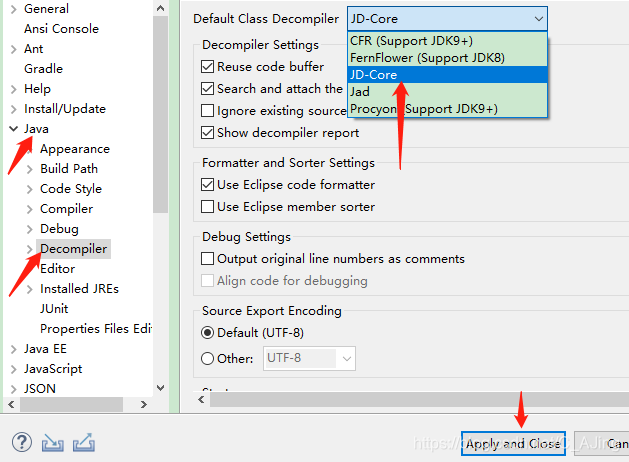Enable Output original line numbers as comments
Screen dimensions: 629x462
(x=207, y=259)
